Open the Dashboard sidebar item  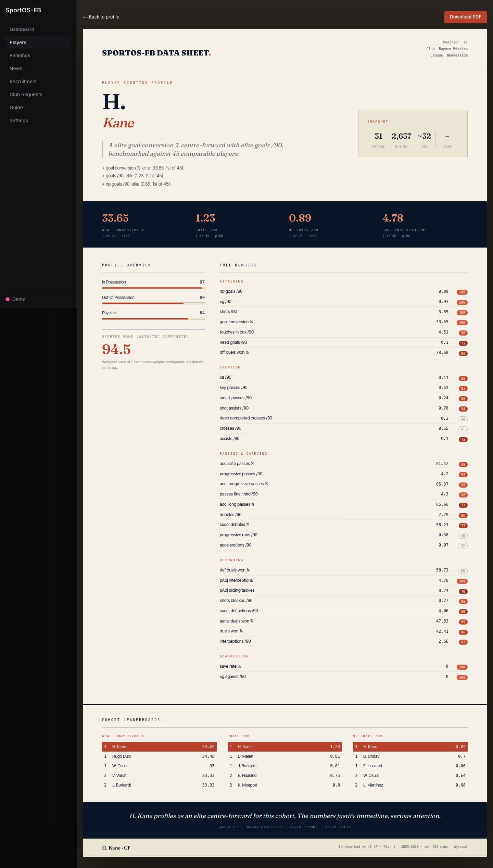coord(38,29)
